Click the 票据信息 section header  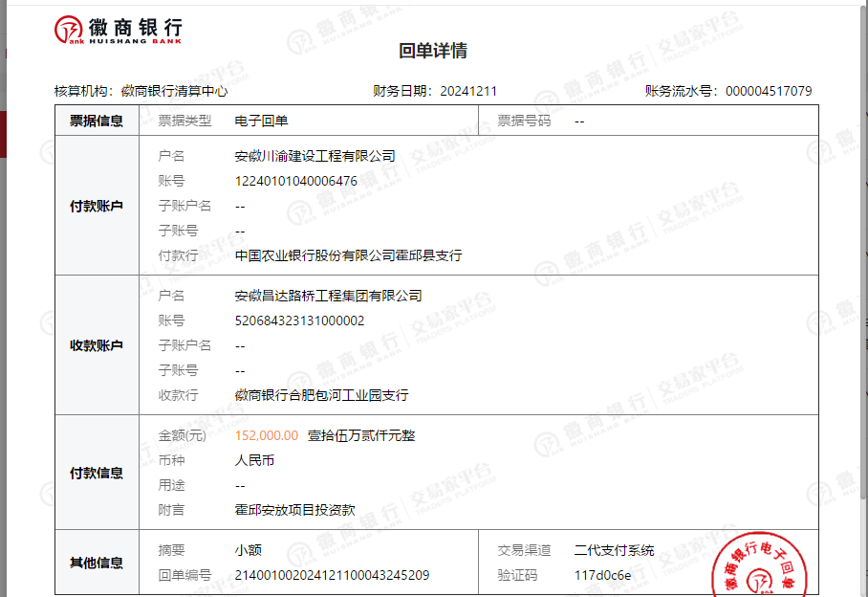point(97,122)
